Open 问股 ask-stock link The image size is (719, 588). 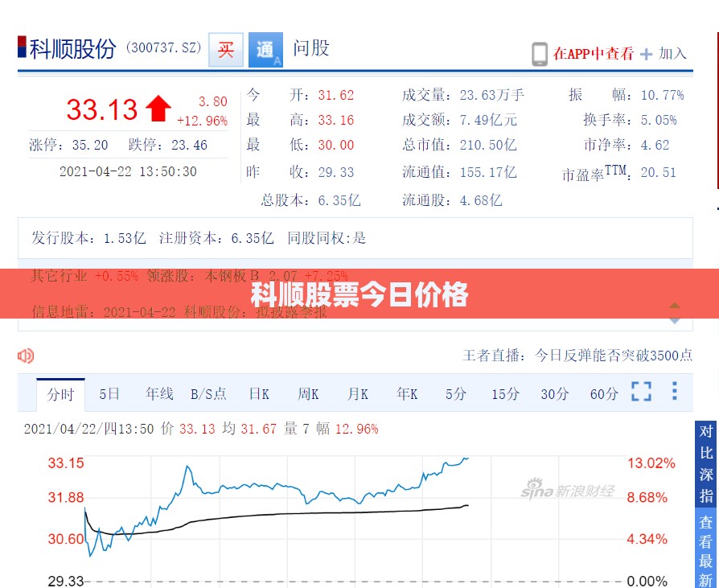311,48
